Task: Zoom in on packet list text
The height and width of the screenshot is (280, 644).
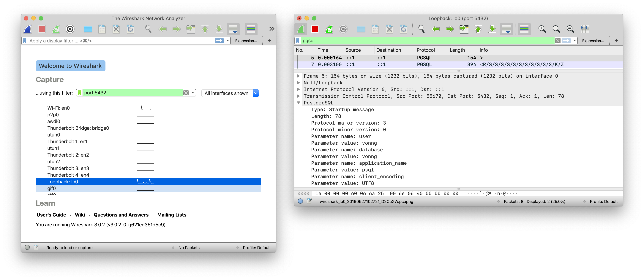Action: coord(542,29)
